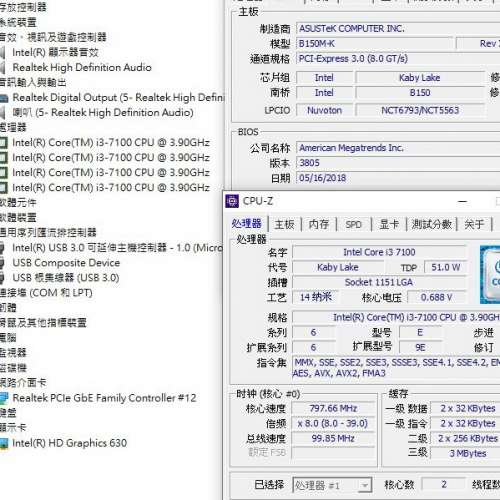500x500 pixels.
Task: Click the multiplier x 8.0 (8.0 - 39.0) value
Action: tap(333, 423)
